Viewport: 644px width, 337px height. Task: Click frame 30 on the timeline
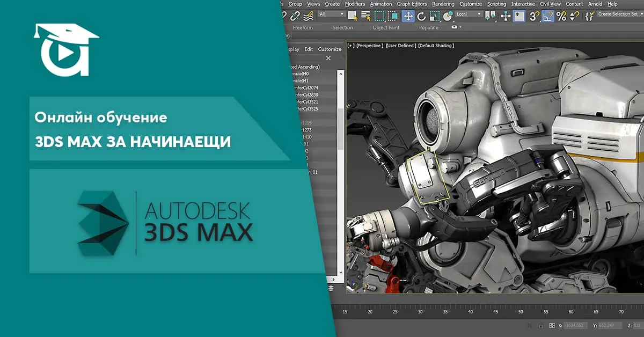tap(420, 312)
